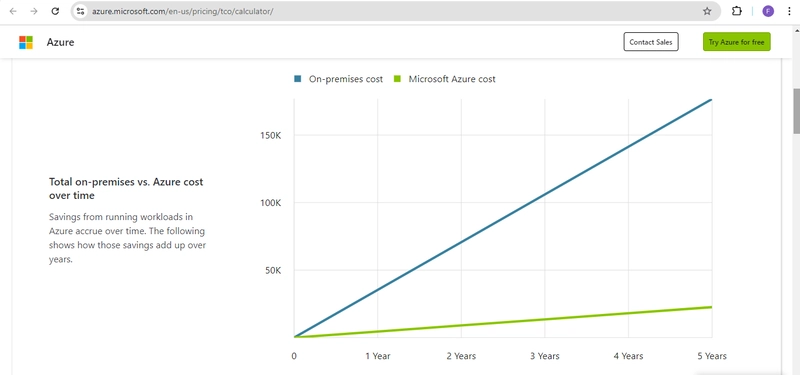Go back with the browser back arrow
The height and width of the screenshot is (375, 800).
point(13,11)
